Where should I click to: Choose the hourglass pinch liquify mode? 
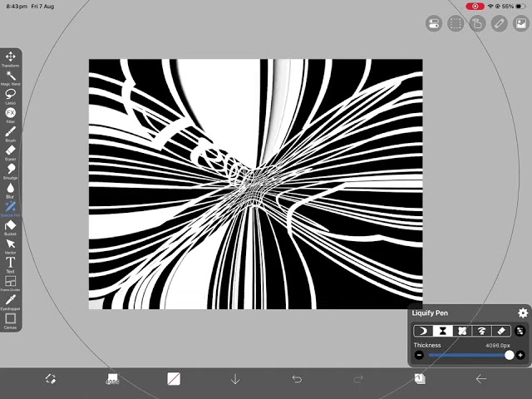(443, 331)
